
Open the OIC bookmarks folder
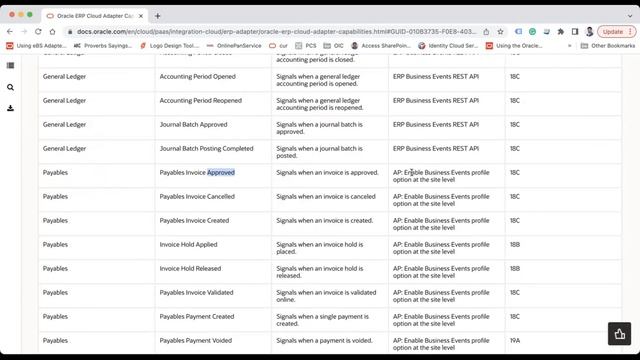pyautogui.click(x=333, y=46)
